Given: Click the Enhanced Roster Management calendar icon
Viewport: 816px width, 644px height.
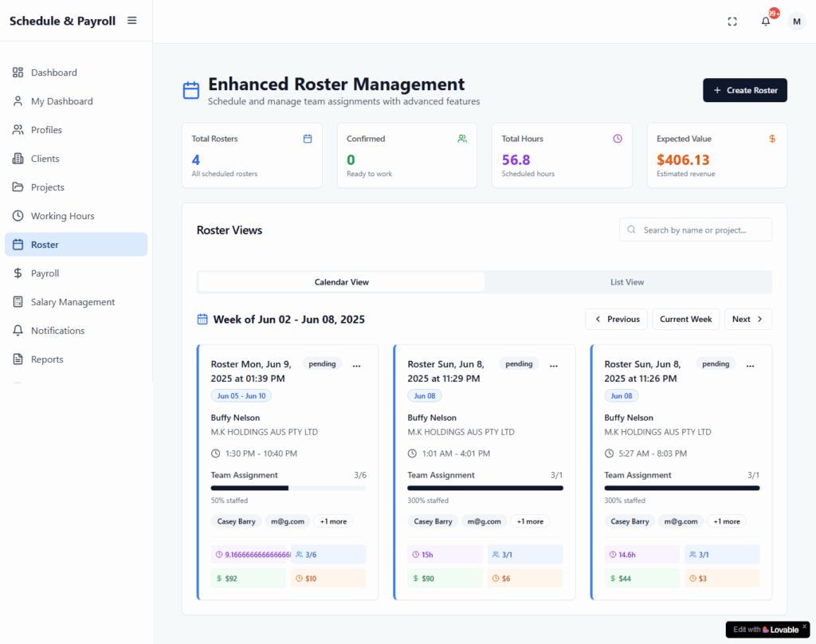Looking at the screenshot, I should pos(191,90).
